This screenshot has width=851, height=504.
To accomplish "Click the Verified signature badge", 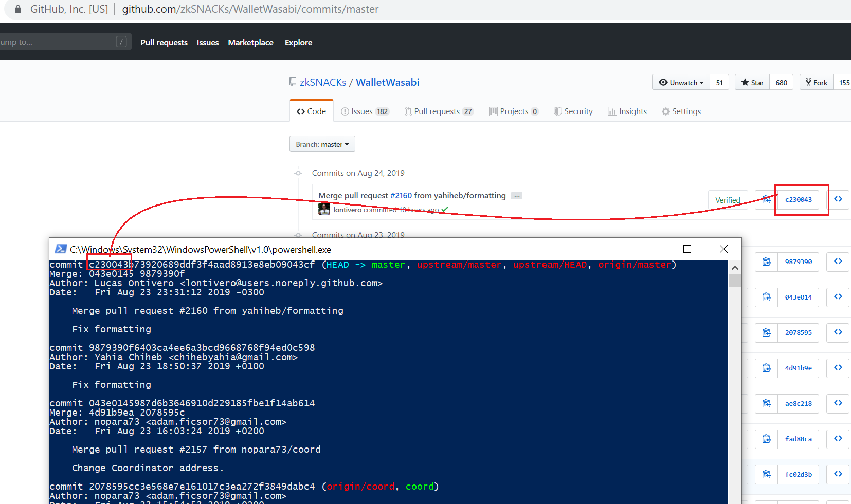I will point(728,200).
